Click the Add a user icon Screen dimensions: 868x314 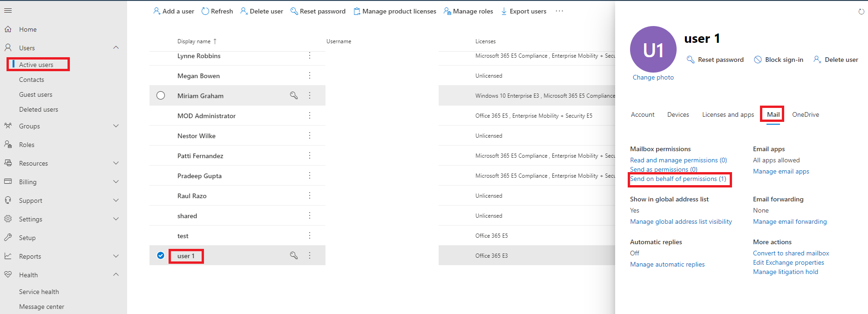click(x=156, y=11)
